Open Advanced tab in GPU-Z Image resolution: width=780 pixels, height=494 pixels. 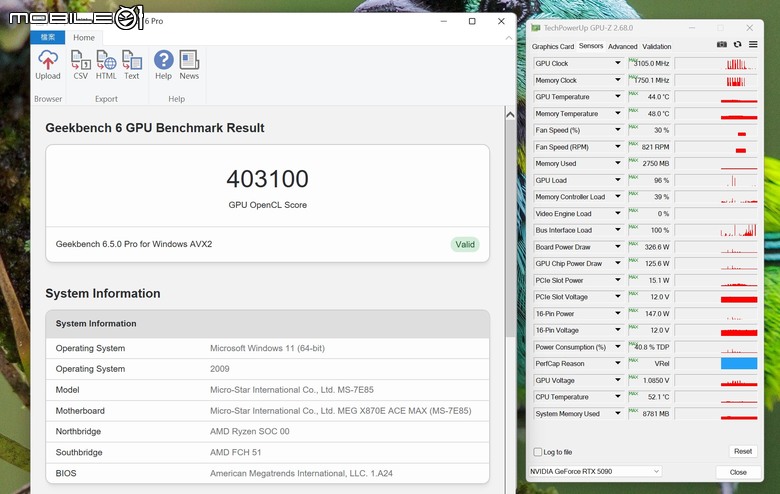pos(622,46)
